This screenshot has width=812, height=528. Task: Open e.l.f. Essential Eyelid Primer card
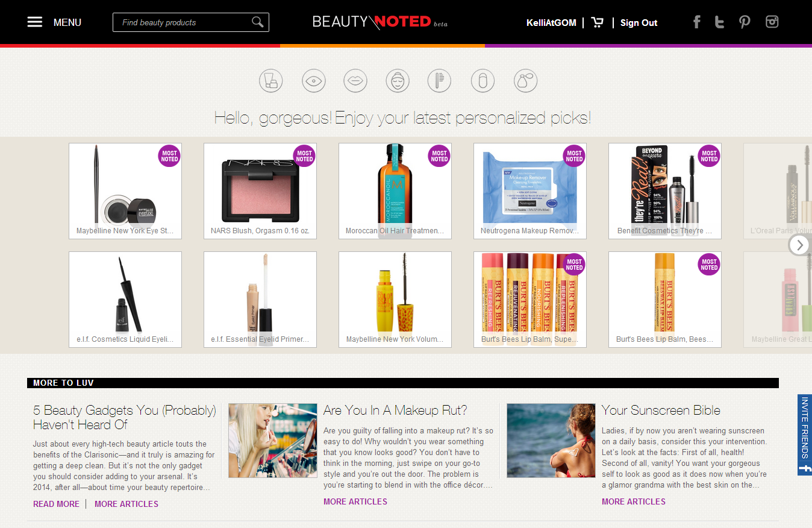tap(260, 300)
